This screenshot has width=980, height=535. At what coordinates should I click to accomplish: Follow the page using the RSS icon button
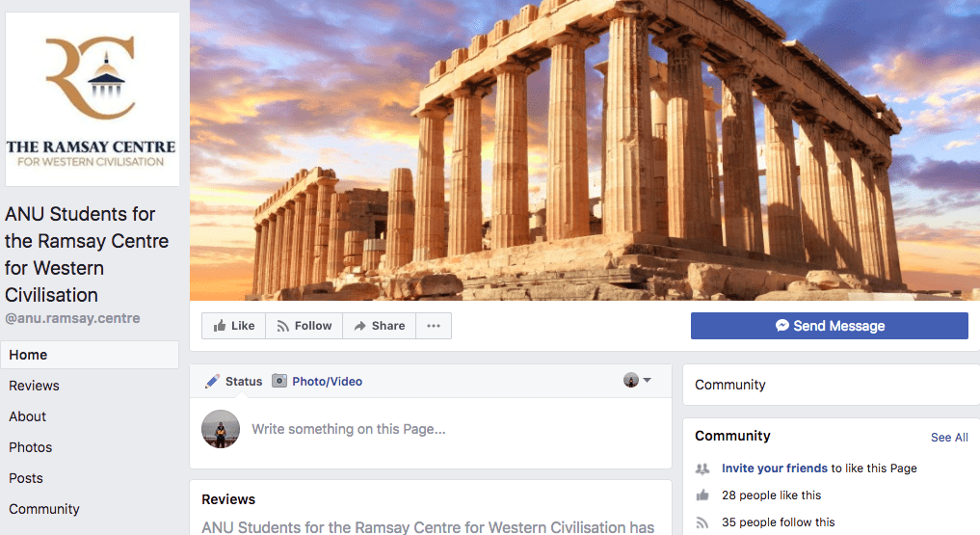click(304, 326)
